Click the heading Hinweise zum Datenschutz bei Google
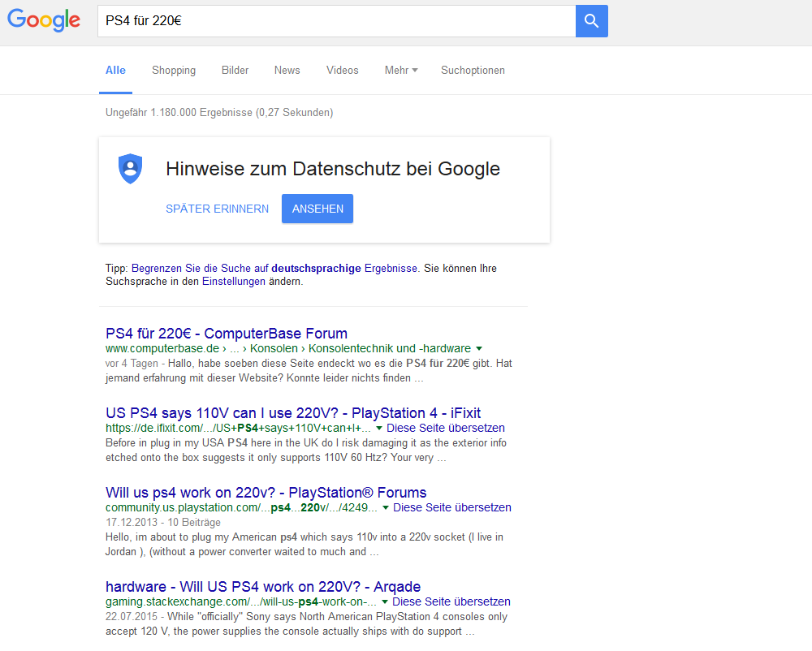Screen dimensions: 812x651 333,169
